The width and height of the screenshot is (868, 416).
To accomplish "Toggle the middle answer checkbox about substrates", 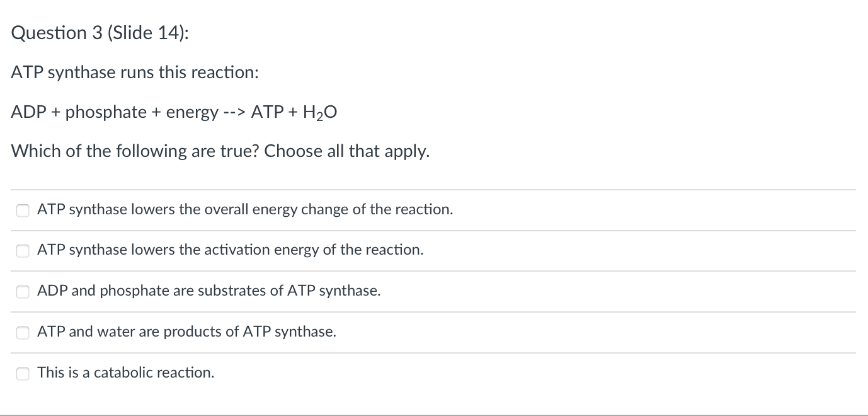I will click(x=23, y=291).
